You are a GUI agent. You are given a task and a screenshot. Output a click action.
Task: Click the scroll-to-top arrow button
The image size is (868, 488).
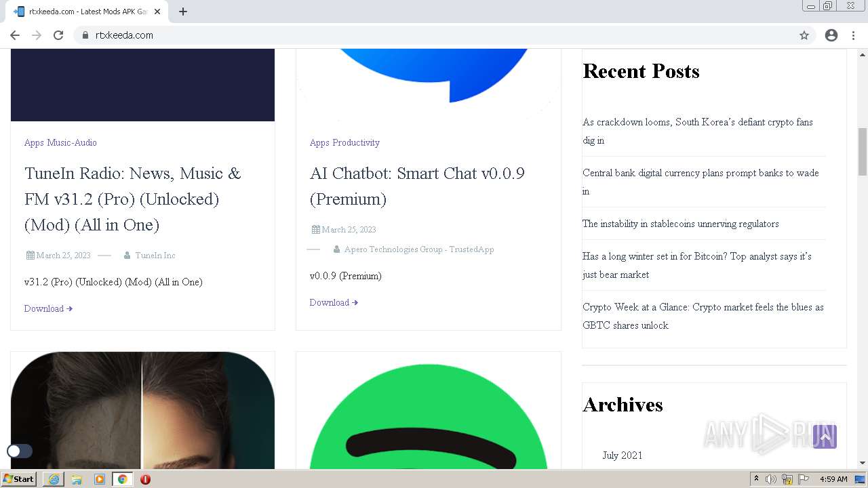[x=825, y=437]
